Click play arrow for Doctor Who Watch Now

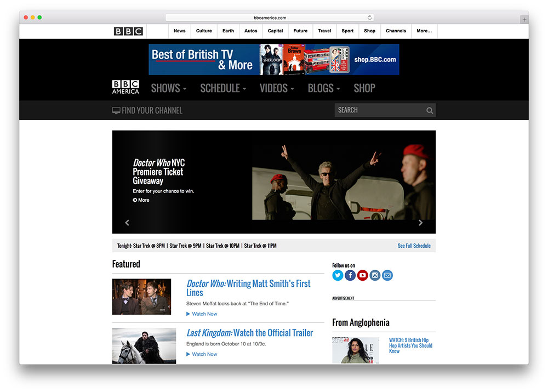coord(188,314)
